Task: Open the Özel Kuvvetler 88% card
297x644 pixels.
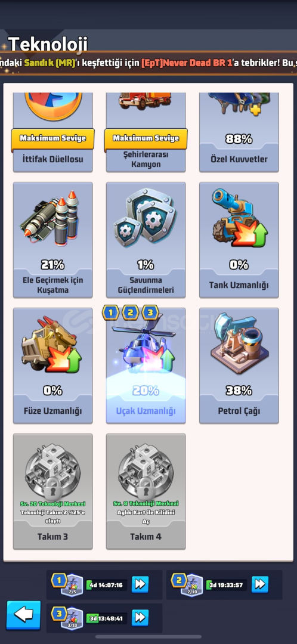Action: (239, 131)
